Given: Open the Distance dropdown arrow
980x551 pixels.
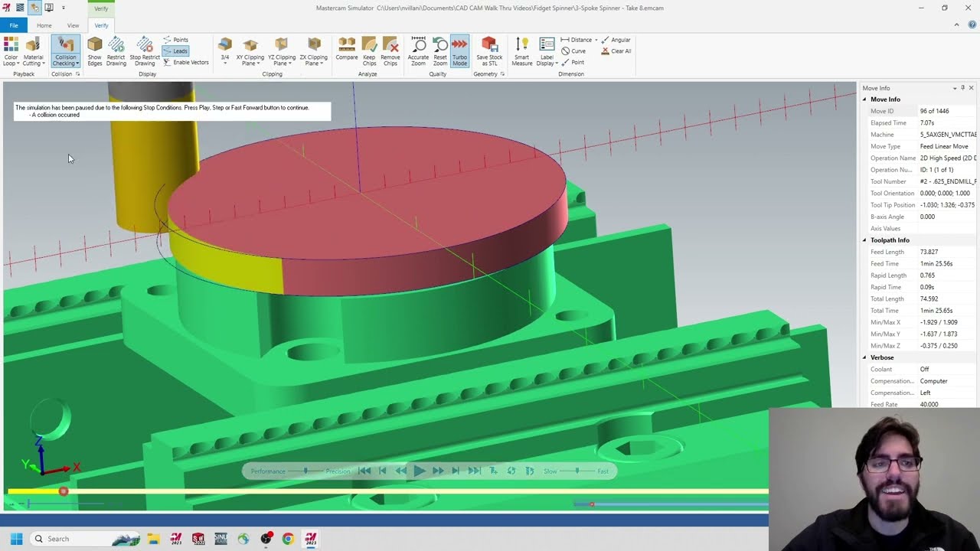Looking at the screenshot, I should (596, 40).
